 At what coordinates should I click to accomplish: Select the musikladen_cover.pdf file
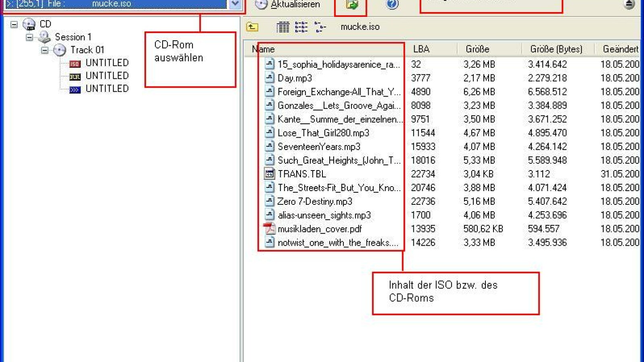tap(319, 229)
